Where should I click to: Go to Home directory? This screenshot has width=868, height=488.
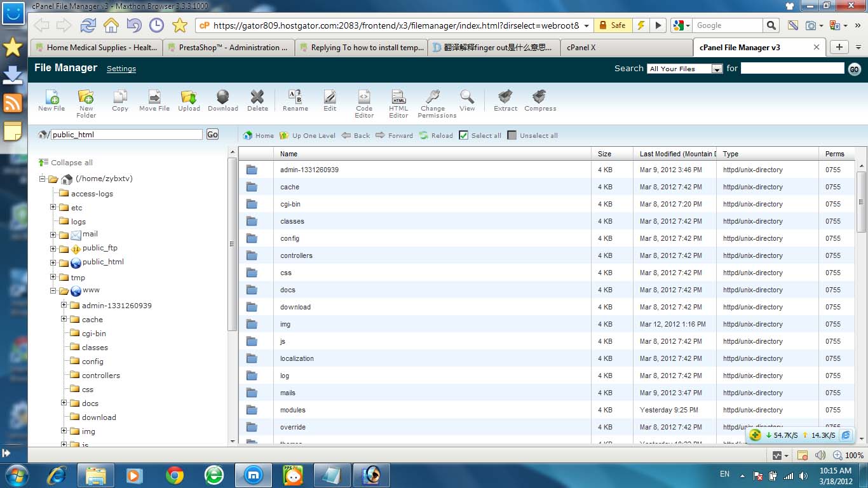258,135
